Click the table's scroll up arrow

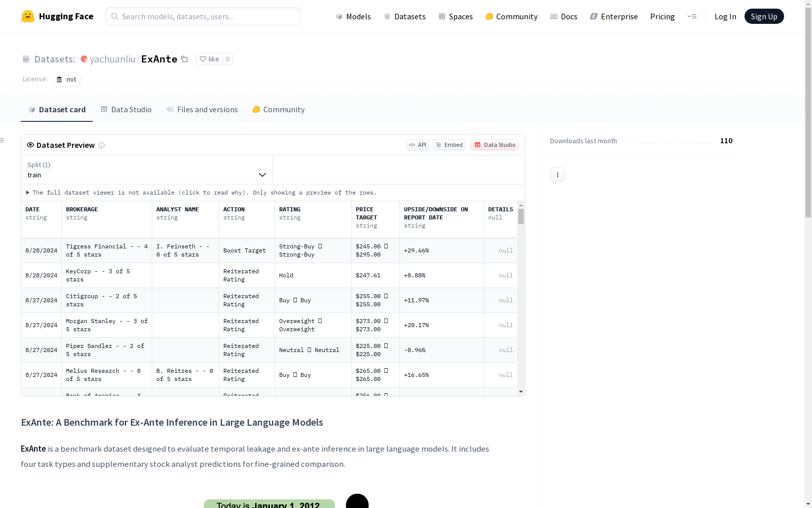tap(521, 205)
